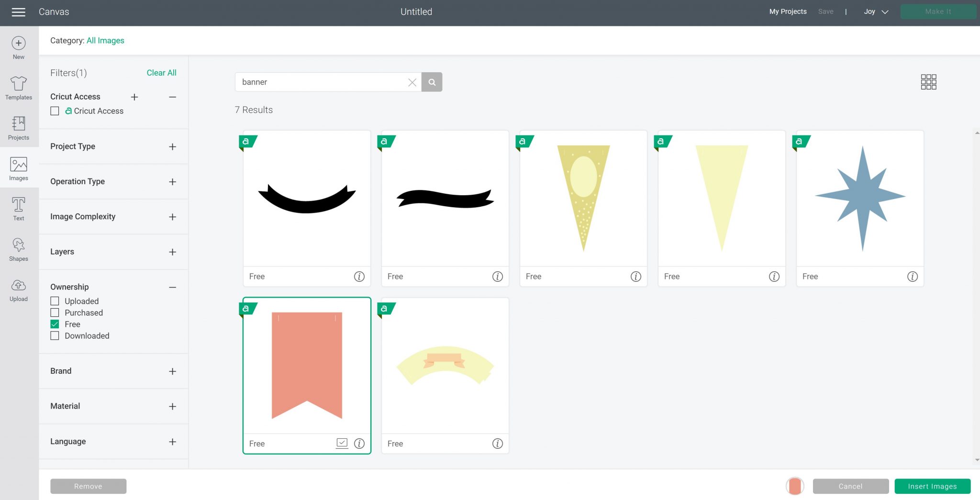Select the Text tool

[18, 209]
